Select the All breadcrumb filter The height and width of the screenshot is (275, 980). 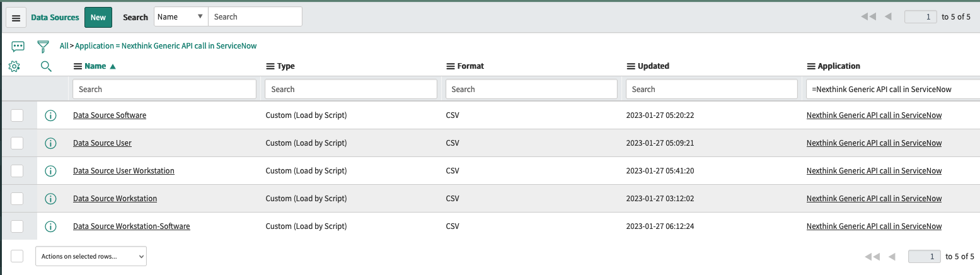64,46
